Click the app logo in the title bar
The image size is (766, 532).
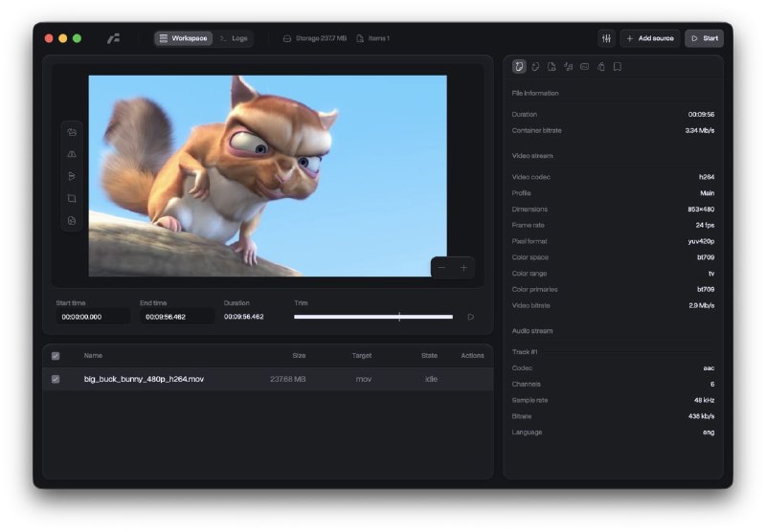[113, 38]
